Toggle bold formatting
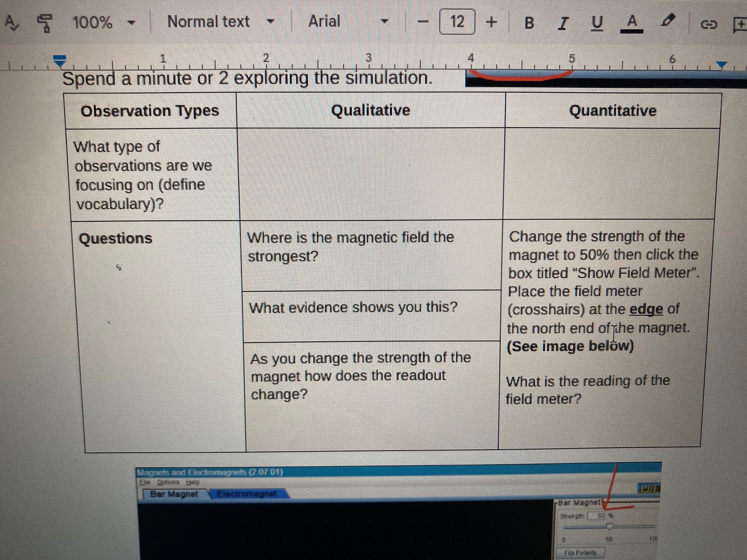747x560 pixels. pyautogui.click(x=529, y=23)
